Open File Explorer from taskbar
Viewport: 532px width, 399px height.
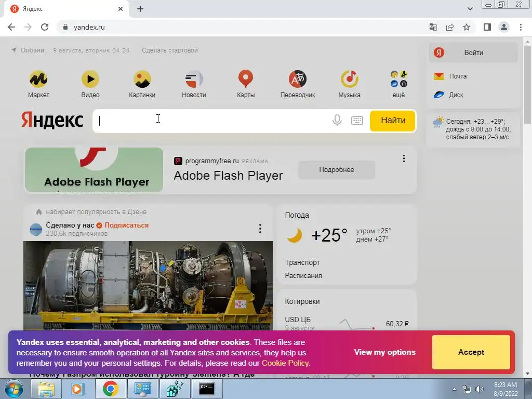point(46,389)
